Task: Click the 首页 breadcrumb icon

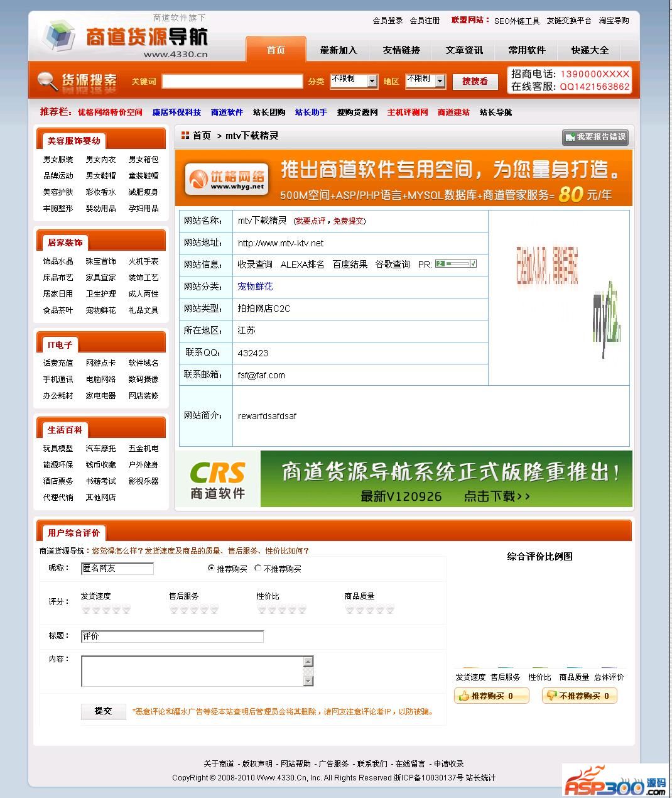Action: point(185,135)
